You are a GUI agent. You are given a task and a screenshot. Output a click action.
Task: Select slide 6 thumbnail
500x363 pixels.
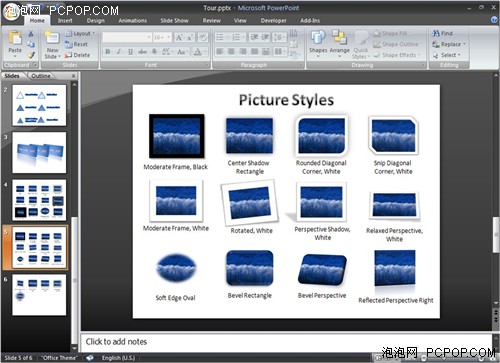[39, 295]
